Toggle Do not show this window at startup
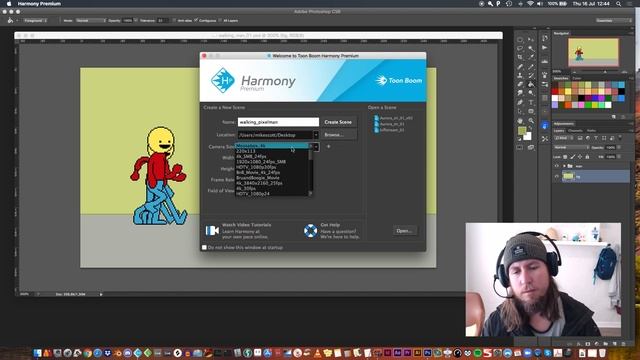640x360 pixels. pos(204,247)
